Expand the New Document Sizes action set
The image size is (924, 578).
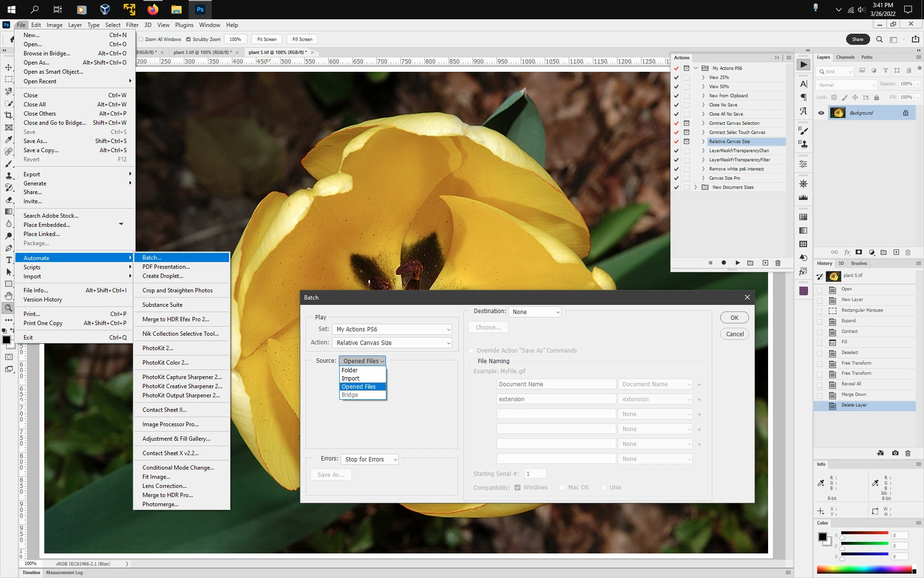[695, 187]
